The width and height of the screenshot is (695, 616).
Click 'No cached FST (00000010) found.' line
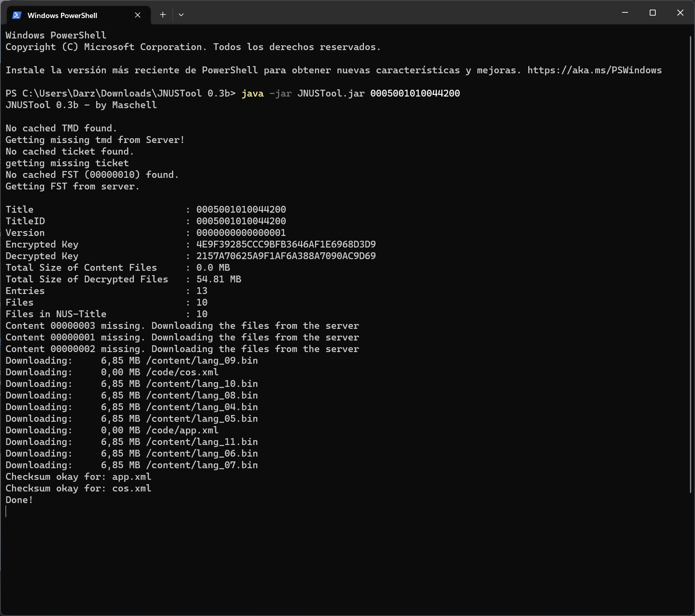[x=92, y=175]
